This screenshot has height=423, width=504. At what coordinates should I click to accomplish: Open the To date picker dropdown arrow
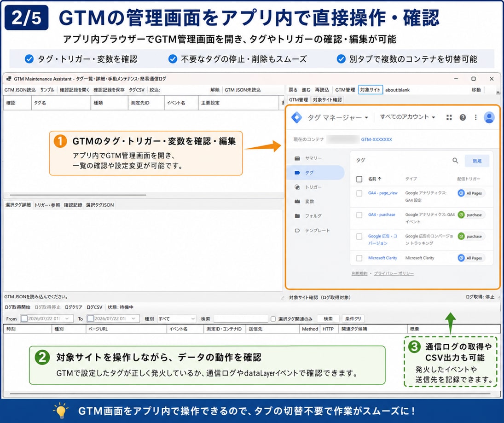coord(133,319)
